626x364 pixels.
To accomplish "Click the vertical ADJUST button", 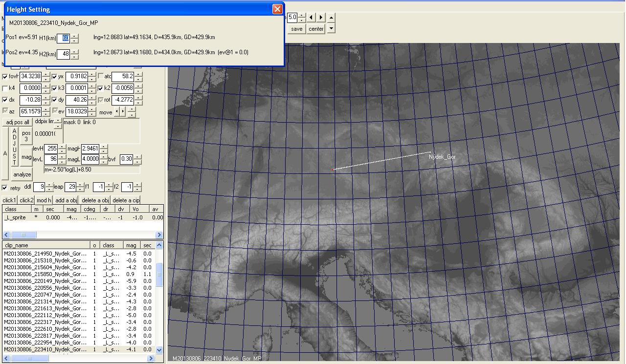I will pyautogui.click(x=15, y=147).
